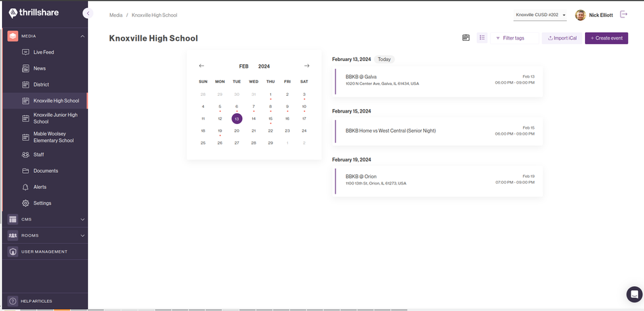Click the Alerts bell icon
644x311 pixels.
25,187
